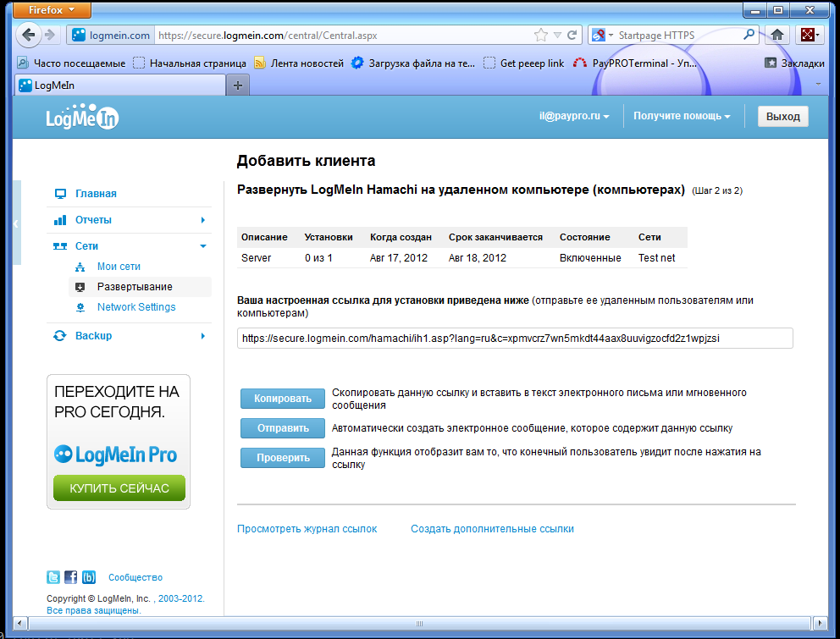Viewport: 840px width, 639px height.
Task: Click the installation link text field
Action: coord(515,339)
